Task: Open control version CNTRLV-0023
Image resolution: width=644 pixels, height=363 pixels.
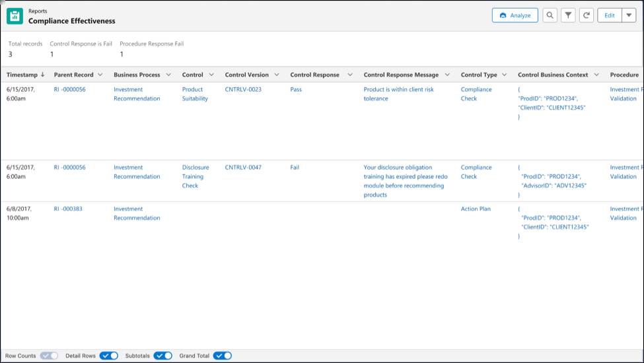Action: (x=243, y=89)
